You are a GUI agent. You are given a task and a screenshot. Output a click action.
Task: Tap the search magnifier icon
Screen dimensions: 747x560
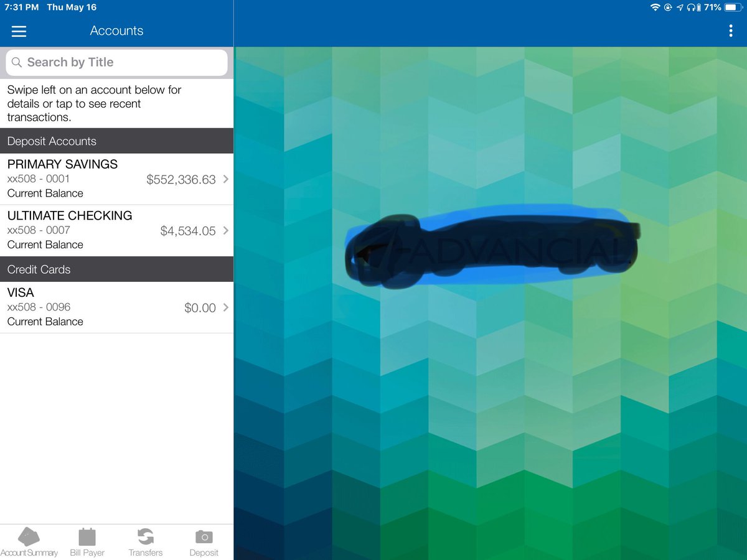coord(17,63)
